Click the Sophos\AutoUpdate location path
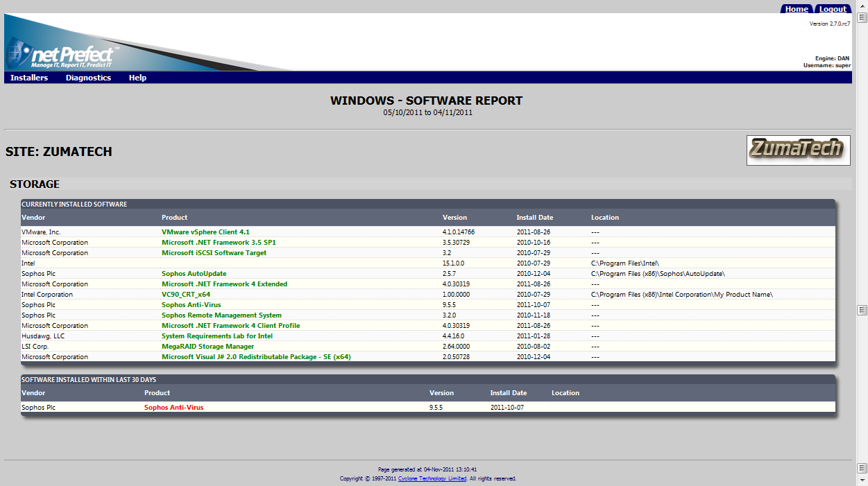Screen dimensions: 868x486 [x=658, y=274]
